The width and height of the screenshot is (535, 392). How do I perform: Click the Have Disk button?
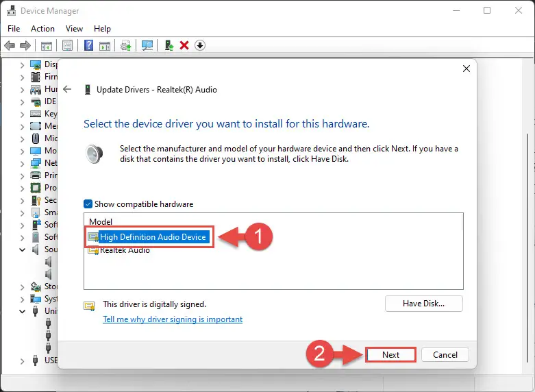[x=423, y=303]
